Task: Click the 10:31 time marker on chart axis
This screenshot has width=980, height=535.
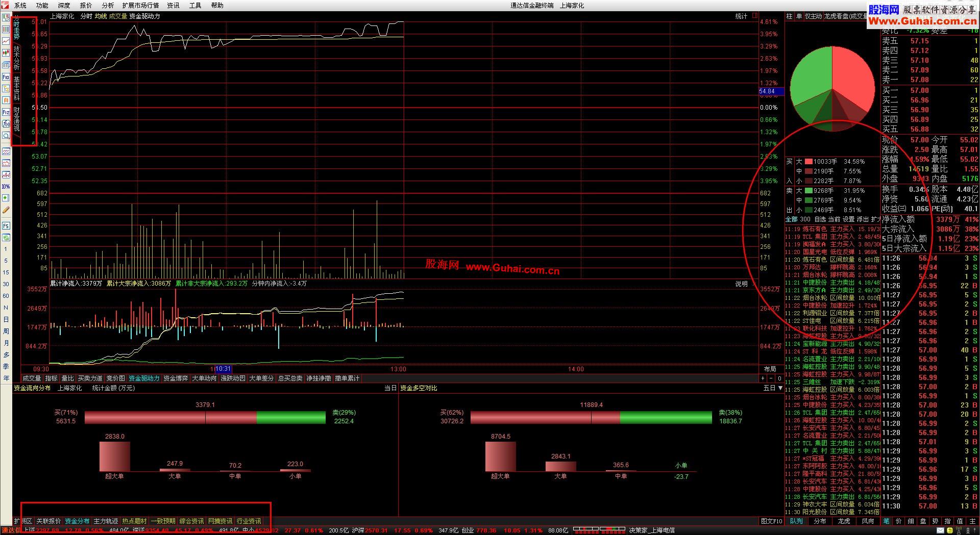Action: point(224,369)
